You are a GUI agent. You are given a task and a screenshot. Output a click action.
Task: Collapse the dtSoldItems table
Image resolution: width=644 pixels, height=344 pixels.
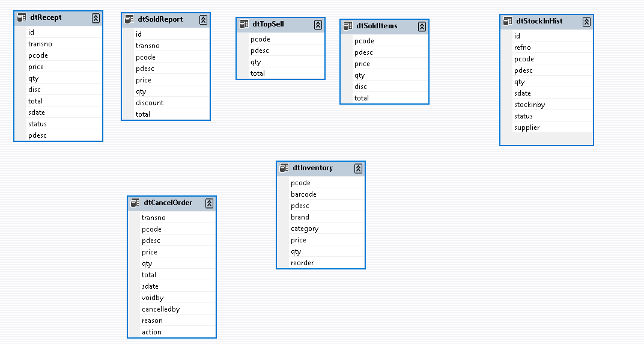click(422, 26)
